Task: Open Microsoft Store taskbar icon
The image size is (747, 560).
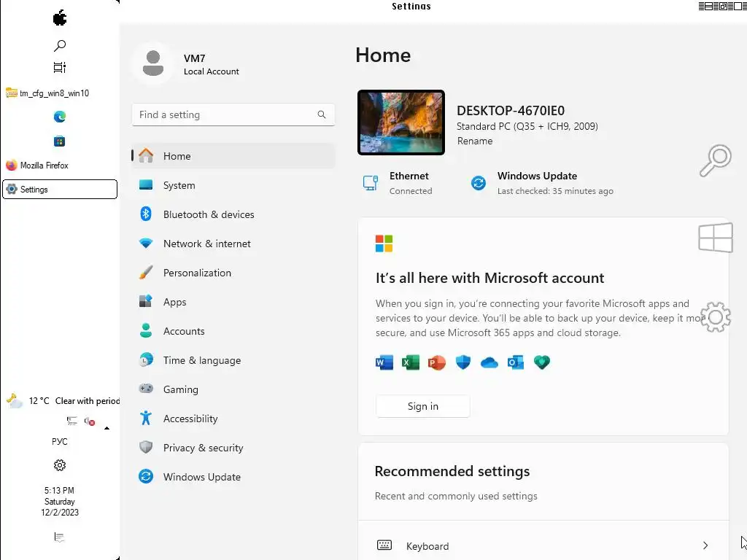Action: coord(60,141)
